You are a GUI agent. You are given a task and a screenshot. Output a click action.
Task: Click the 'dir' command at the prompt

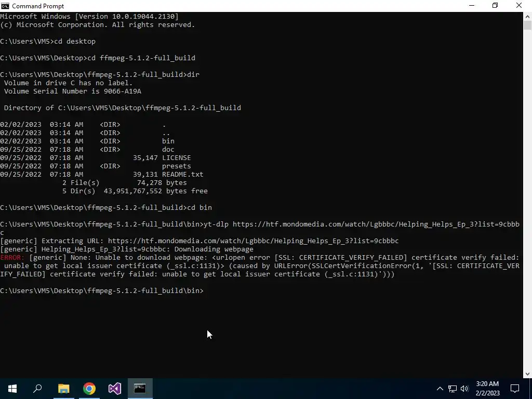click(193, 75)
